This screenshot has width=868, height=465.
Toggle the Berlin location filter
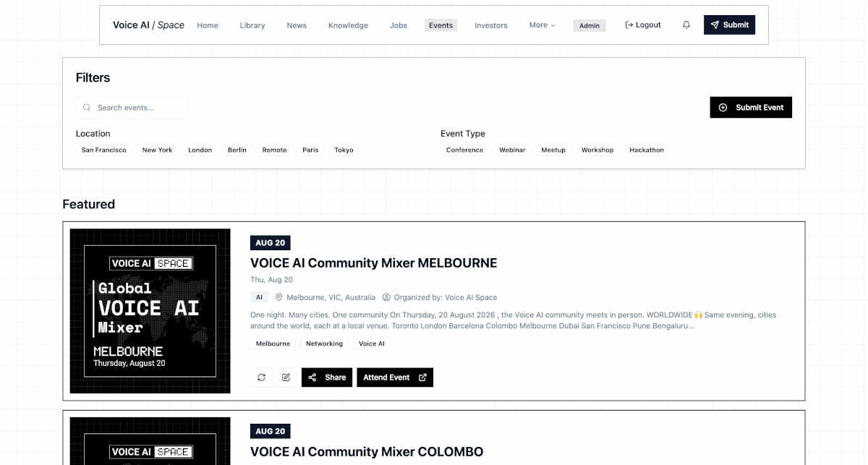pyautogui.click(x=237, y=150)
